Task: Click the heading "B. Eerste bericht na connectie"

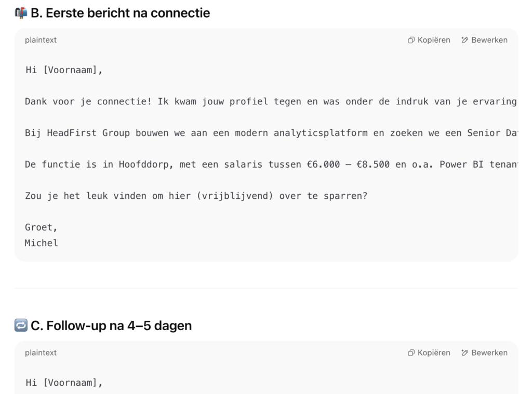Action: tap(120, 13)
